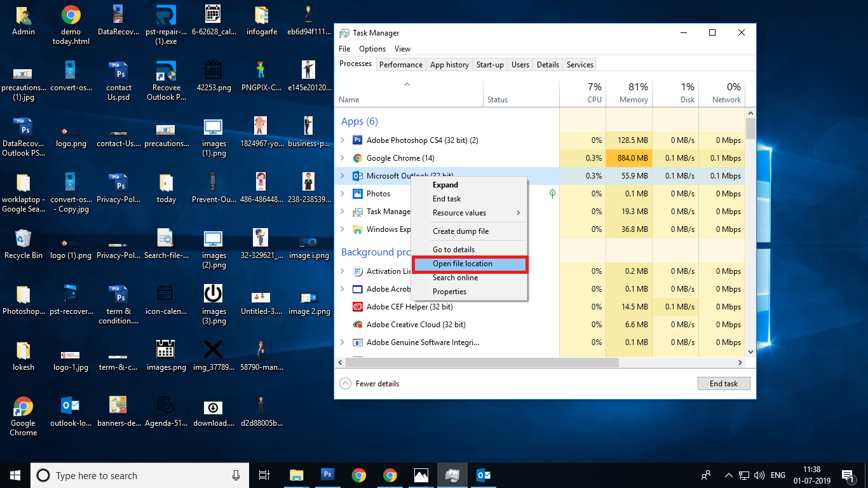Expand the Windows Explorer process row

[x=343, y=229]
